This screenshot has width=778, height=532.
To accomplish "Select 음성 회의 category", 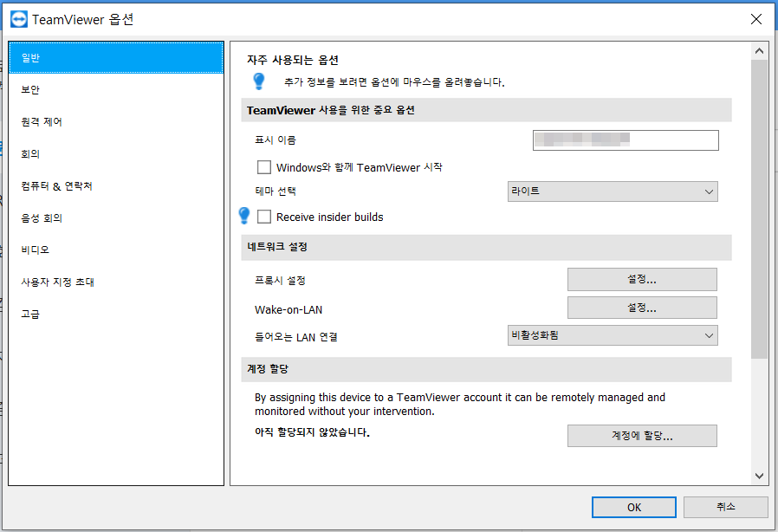I will click(x=116, y=217).
